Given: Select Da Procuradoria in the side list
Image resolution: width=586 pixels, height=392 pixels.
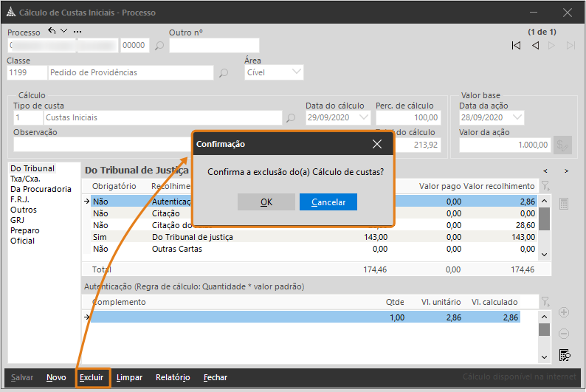Looking at the screenshot, I should [x=41, y=189].
